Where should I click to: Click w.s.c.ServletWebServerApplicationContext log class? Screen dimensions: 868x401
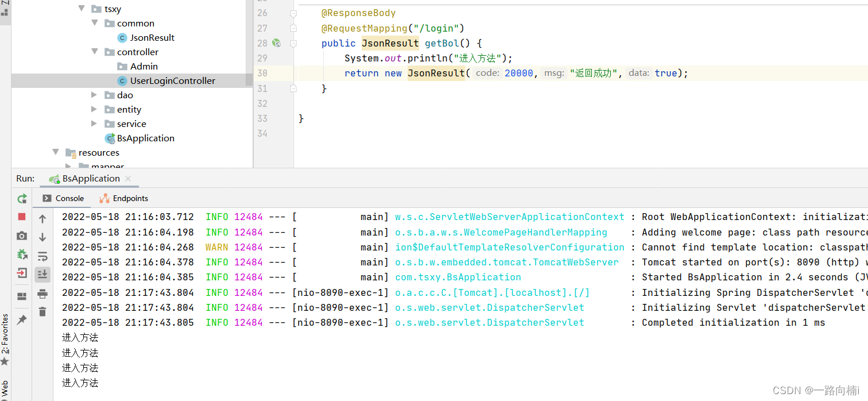pos(510,217)
